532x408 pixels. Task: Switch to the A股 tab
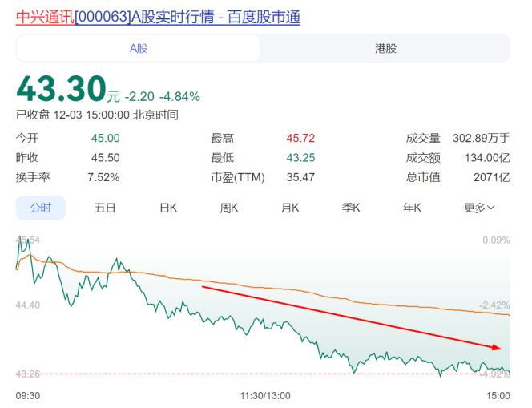pos(139,49)
